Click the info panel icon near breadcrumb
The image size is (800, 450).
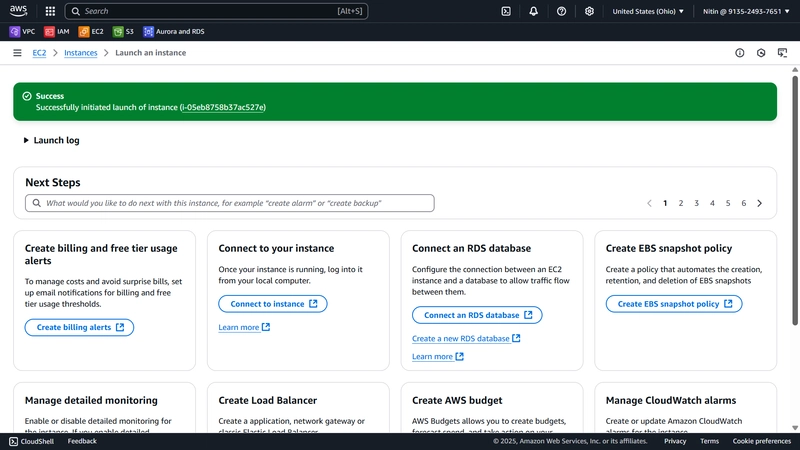click(739, 53)
